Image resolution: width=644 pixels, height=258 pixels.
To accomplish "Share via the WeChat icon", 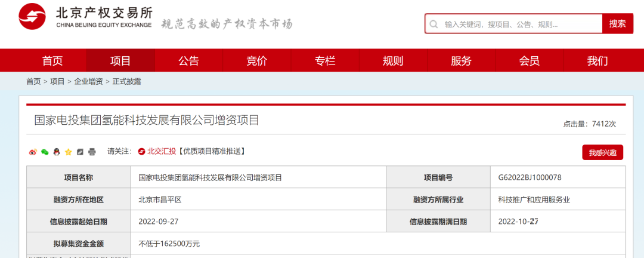I will pos(45,152).
